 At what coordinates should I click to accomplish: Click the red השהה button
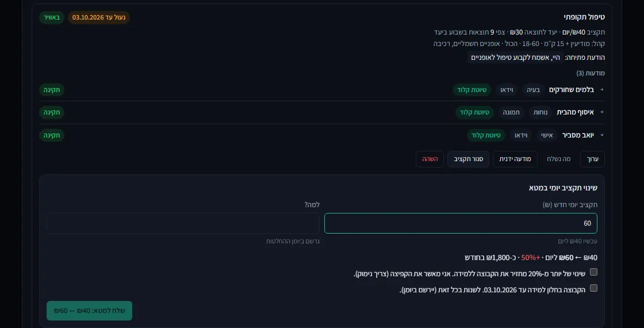[x=430, y=159]
